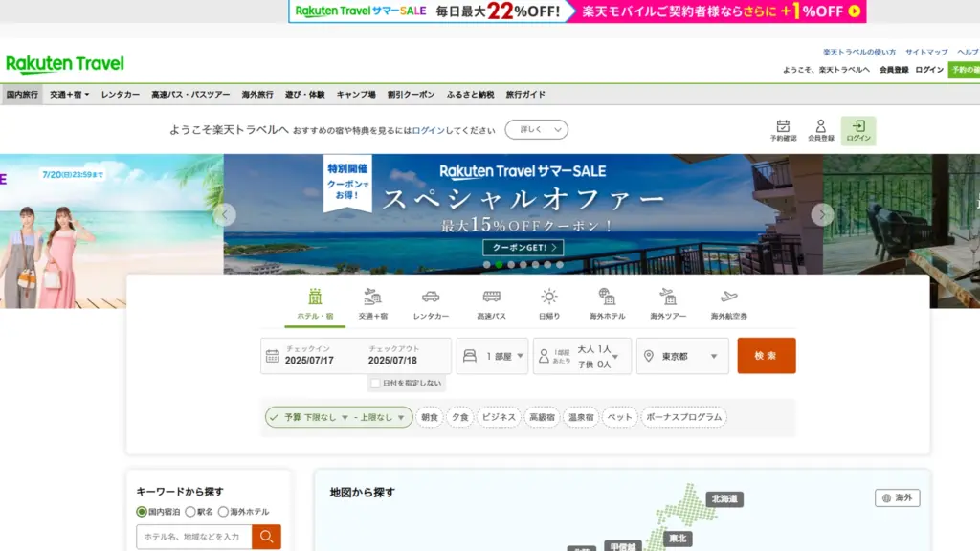Open the レンタカー nav item

point(120,95)
